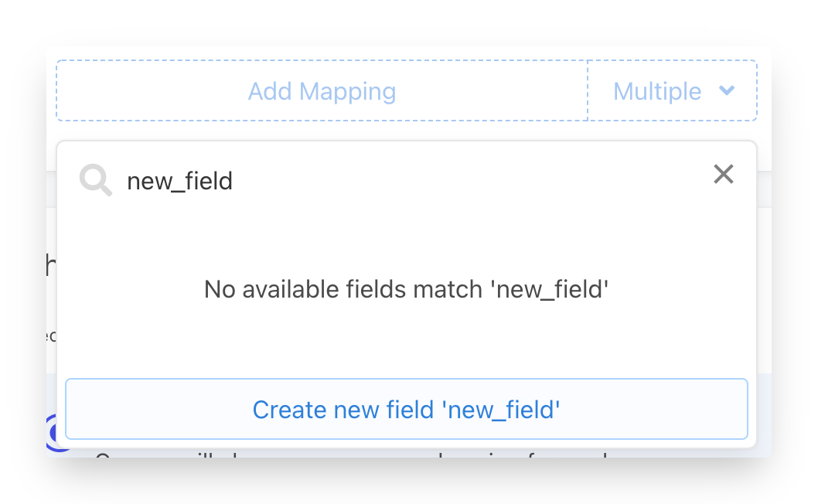Click the 'No available fields match' message
Screen dimensions: 818x504
tap(406, 289)
